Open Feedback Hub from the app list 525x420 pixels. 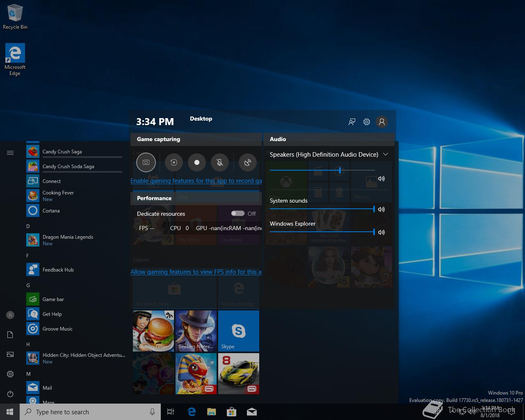tap(76, 270)
